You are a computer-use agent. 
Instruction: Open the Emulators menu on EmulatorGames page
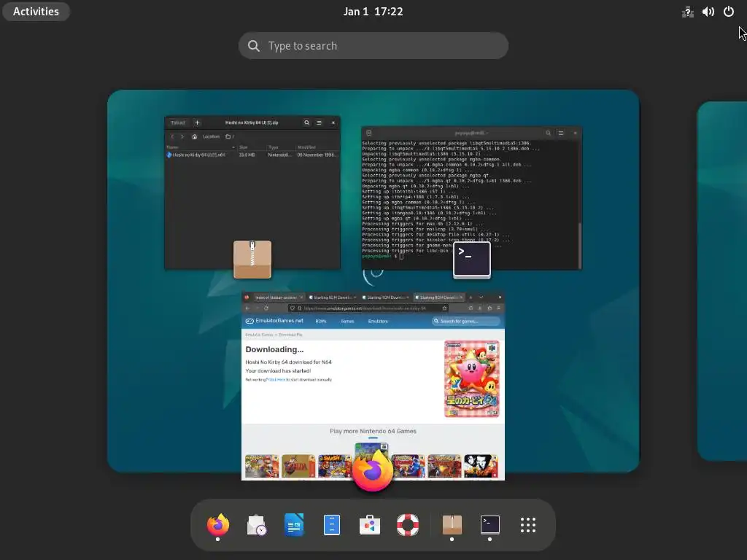click(x=378, y=322)
